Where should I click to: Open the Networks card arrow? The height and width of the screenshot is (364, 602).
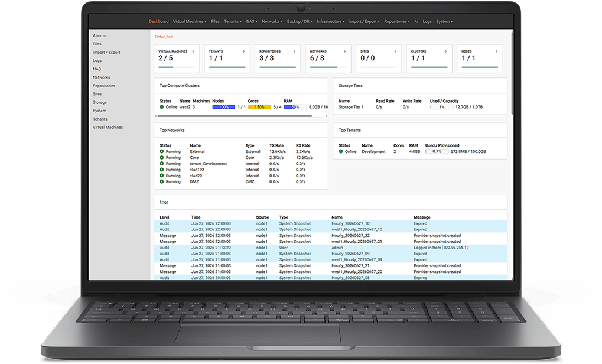coord(345,51)
